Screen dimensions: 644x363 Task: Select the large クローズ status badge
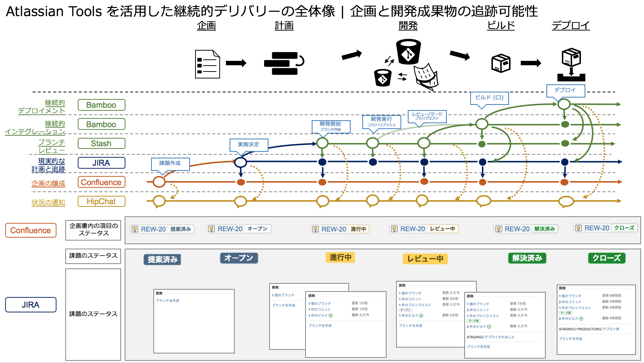607,258
